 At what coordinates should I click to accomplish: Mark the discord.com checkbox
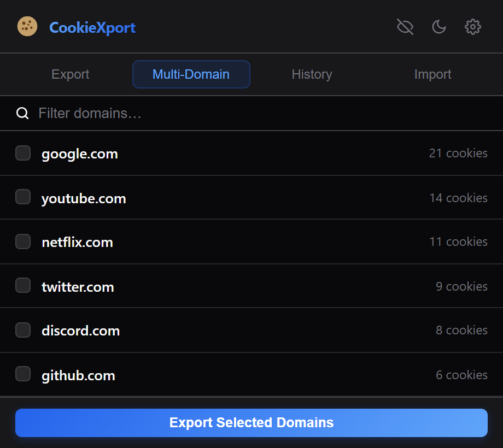click(x=23, y=330)
